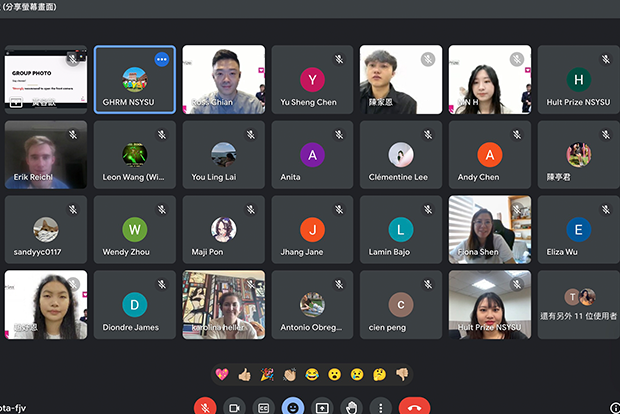Send the clapping hands reaction

click(289, 374)
